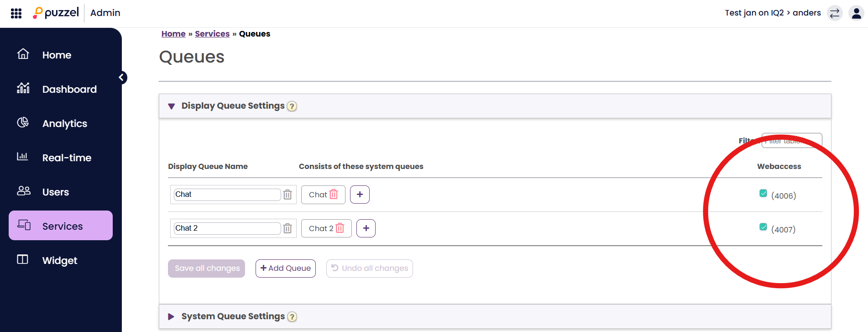Toggle Webaccess checkbox for 4007
The width and height of the screenshot is (868, 332).
(763, 227)
